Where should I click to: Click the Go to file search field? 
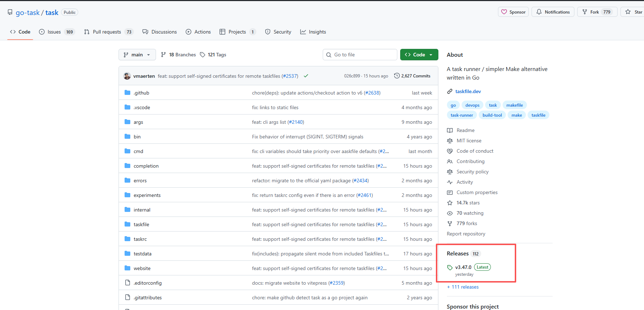click(360, 55)
